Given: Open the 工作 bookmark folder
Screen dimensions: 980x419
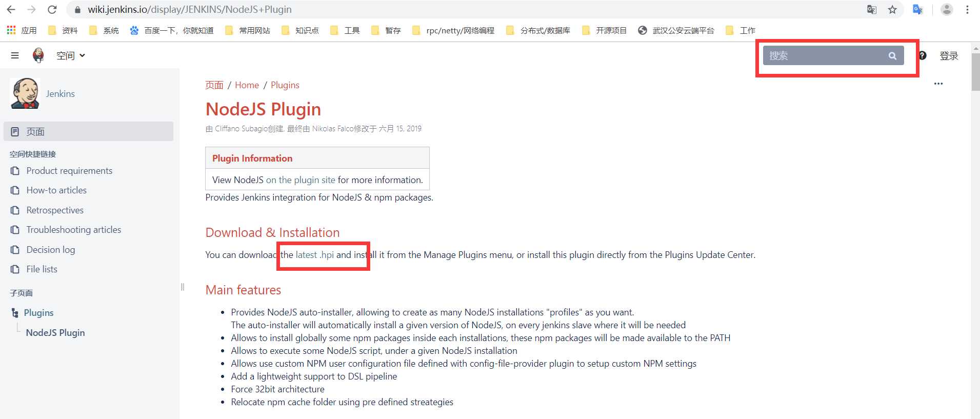Looking at the screenshot, I should 741,30.
